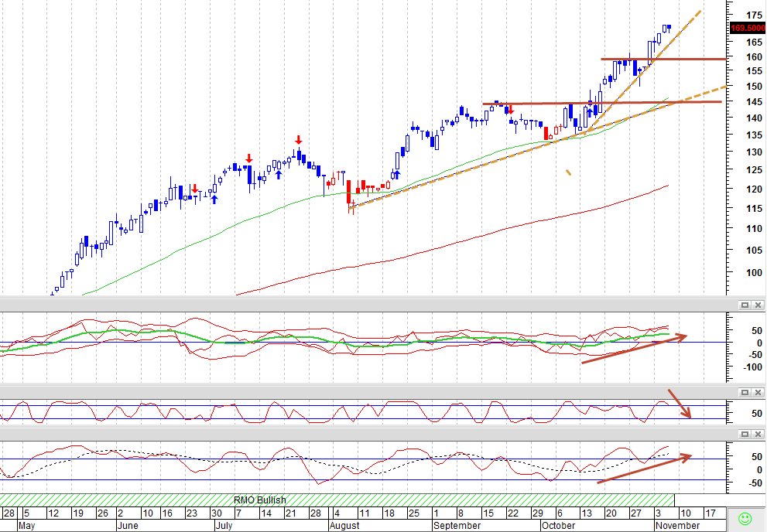
Task: Select the blue buy arrow near August 18
Action: click(x=397, y=175)
